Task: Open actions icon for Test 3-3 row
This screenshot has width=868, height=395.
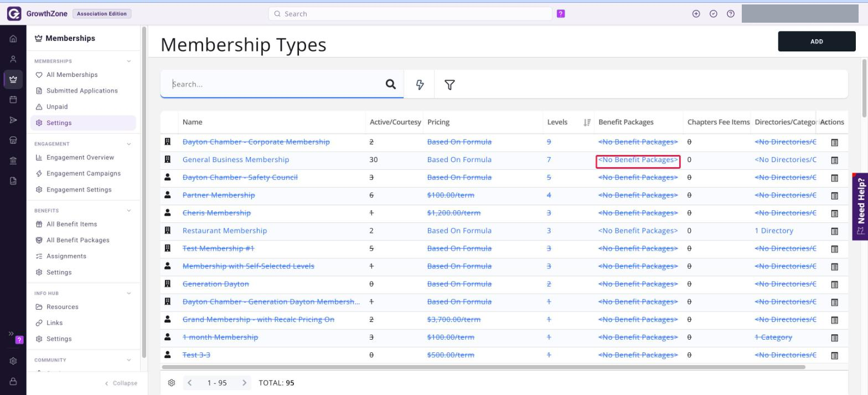Action: [834, 356]
